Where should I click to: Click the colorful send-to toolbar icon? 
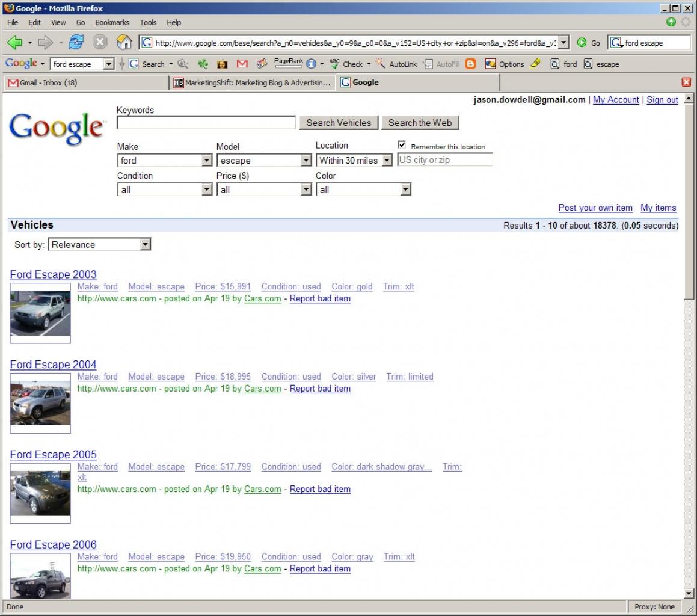(262, 64)
